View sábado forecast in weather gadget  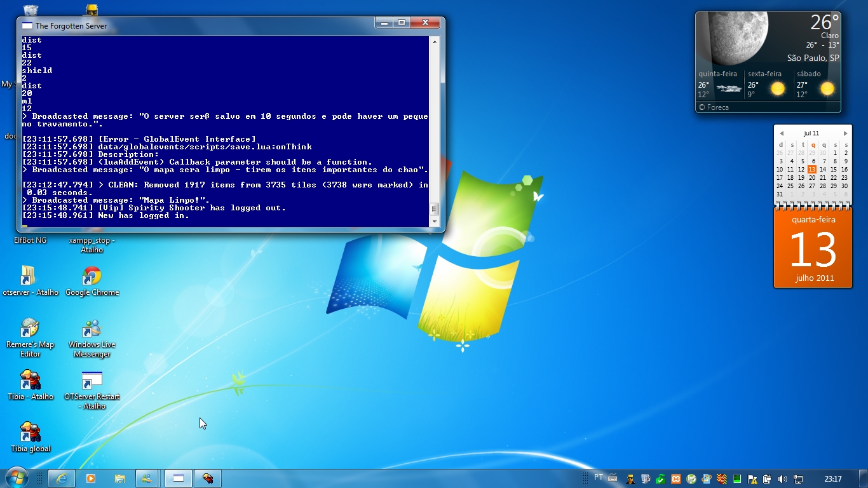pyautogui.click(x=817, y=85)
